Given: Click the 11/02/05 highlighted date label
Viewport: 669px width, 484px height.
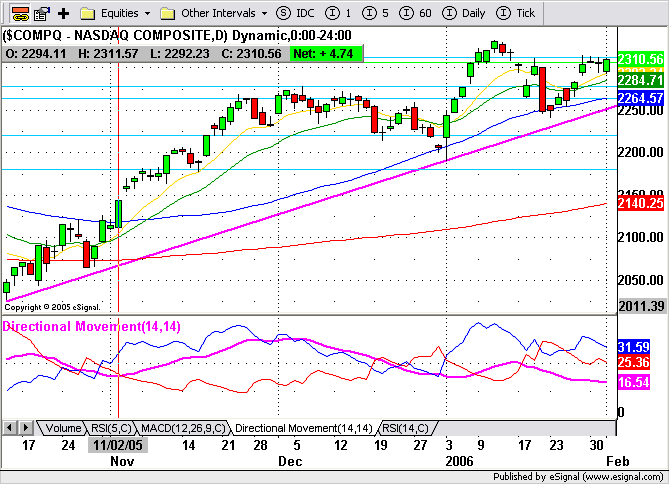Looking at the screenshot, I should 118,445.
